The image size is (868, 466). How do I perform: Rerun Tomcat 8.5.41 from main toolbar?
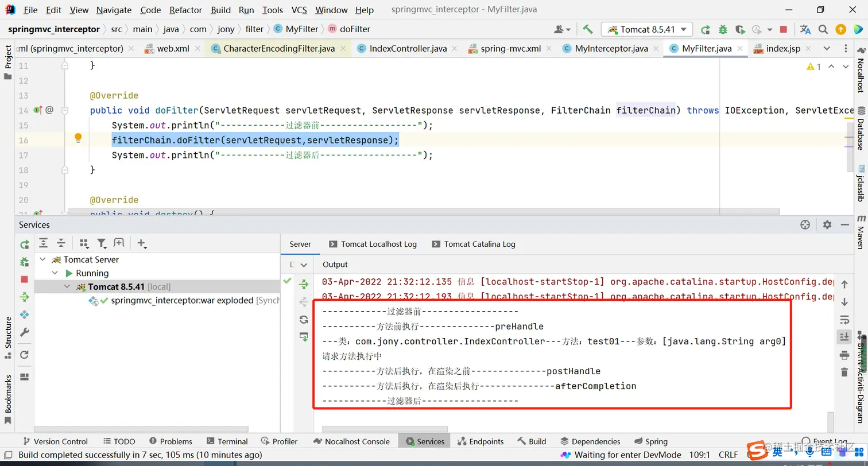(x=705, y=29)
